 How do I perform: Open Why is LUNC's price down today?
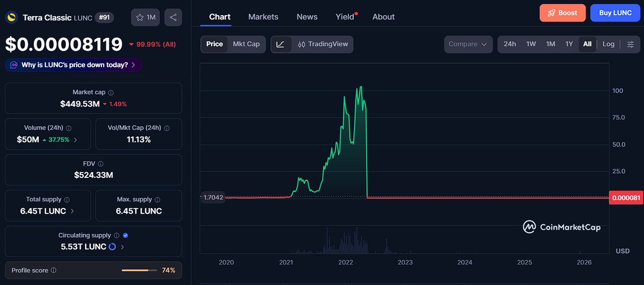pos(74,65)
